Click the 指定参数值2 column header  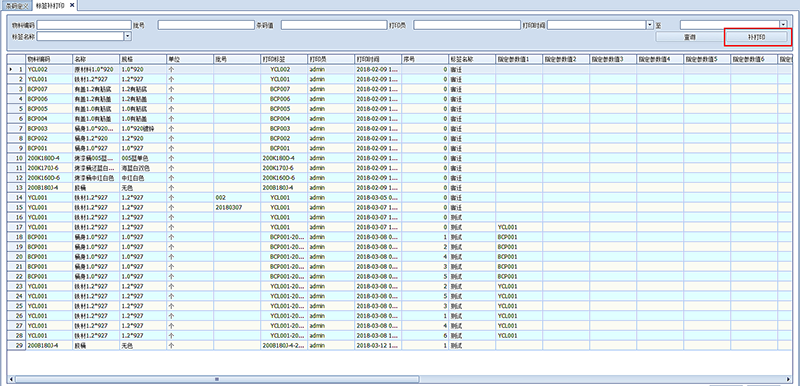coord(566,59)
